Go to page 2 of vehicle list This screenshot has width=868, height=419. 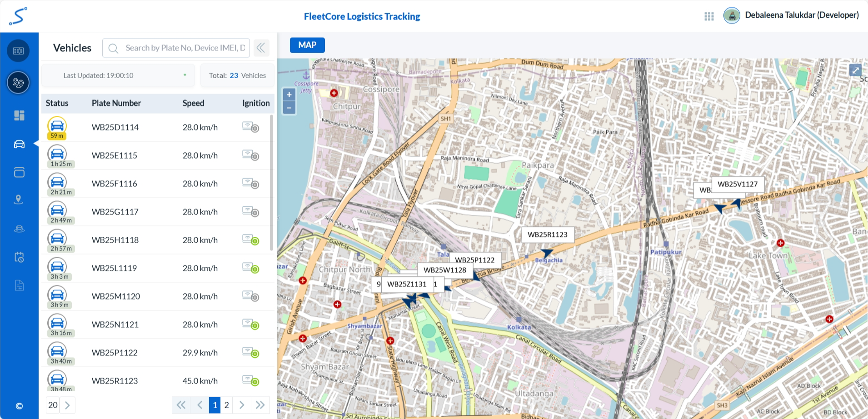226,404
